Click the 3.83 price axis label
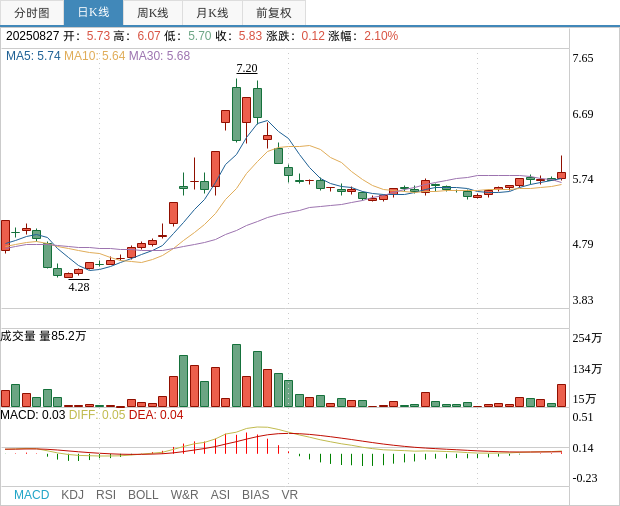 click(583, 300)
